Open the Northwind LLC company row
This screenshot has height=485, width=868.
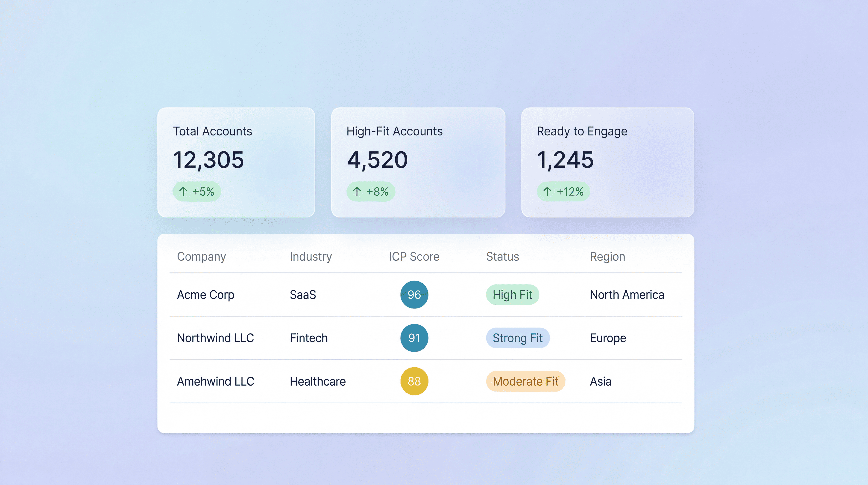point(215,338)
